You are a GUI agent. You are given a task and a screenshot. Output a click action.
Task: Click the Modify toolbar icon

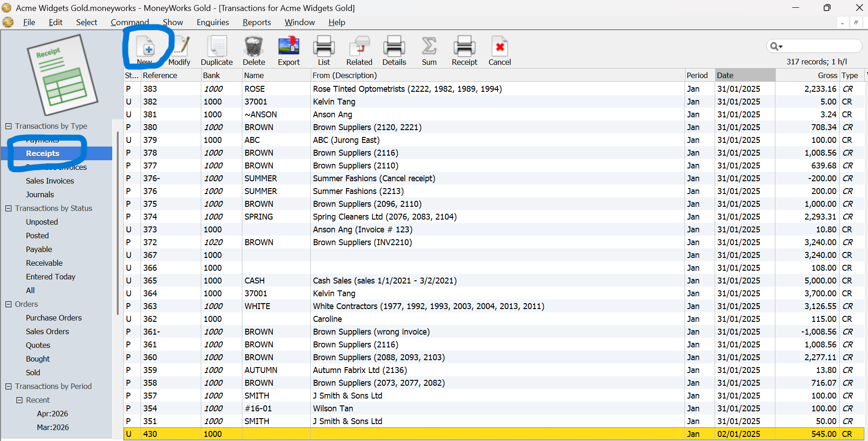179,50
